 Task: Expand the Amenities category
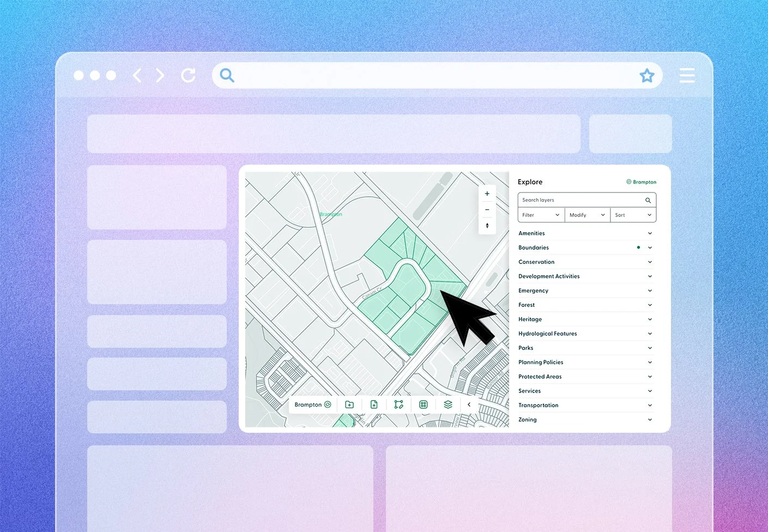coord(586,233)
